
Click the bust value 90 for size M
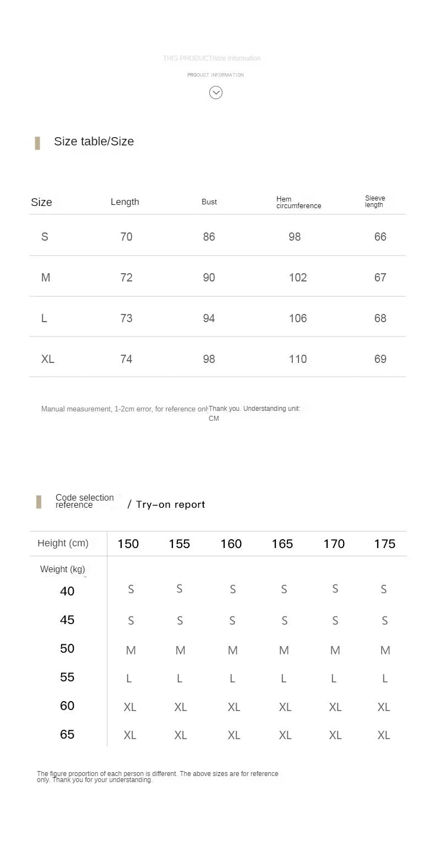[209, 278]
